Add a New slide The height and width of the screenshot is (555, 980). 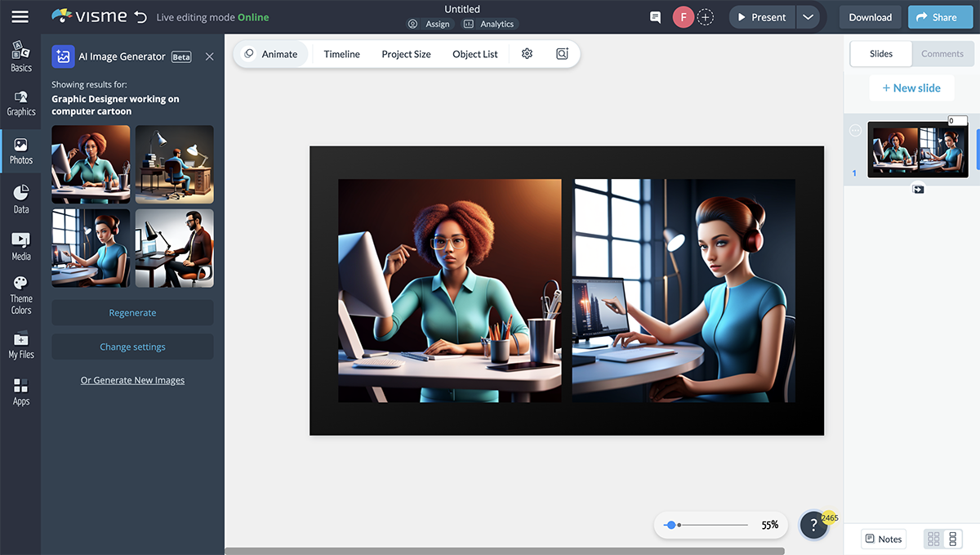(911, 88)
